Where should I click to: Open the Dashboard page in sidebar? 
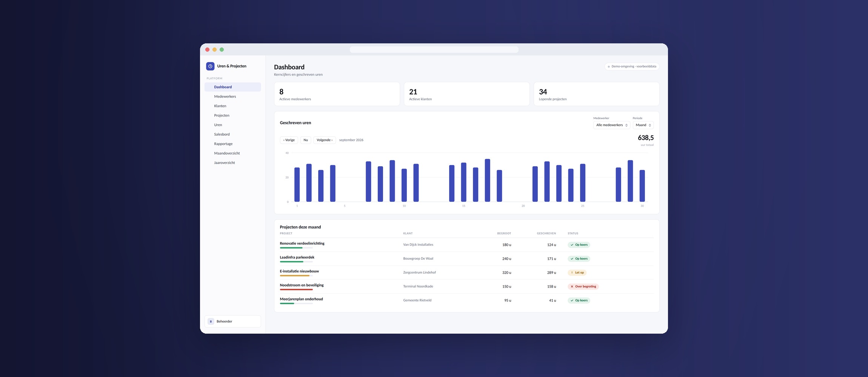(232, 87)
